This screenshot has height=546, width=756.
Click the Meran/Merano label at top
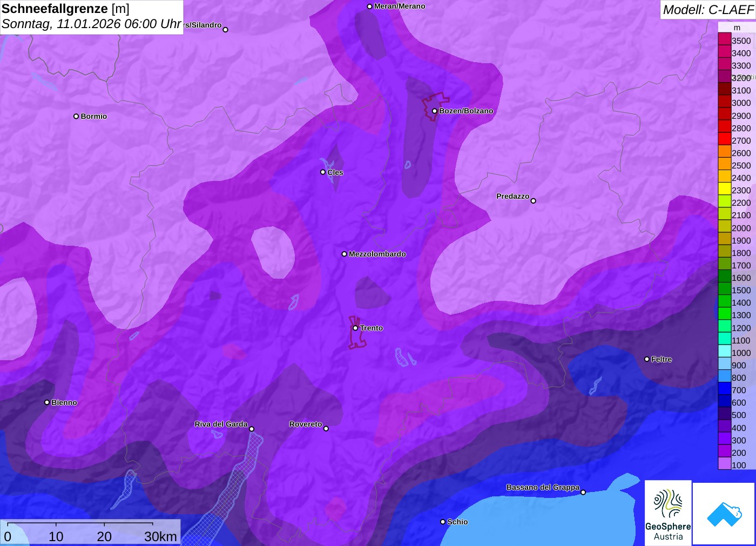pos(400,6)
